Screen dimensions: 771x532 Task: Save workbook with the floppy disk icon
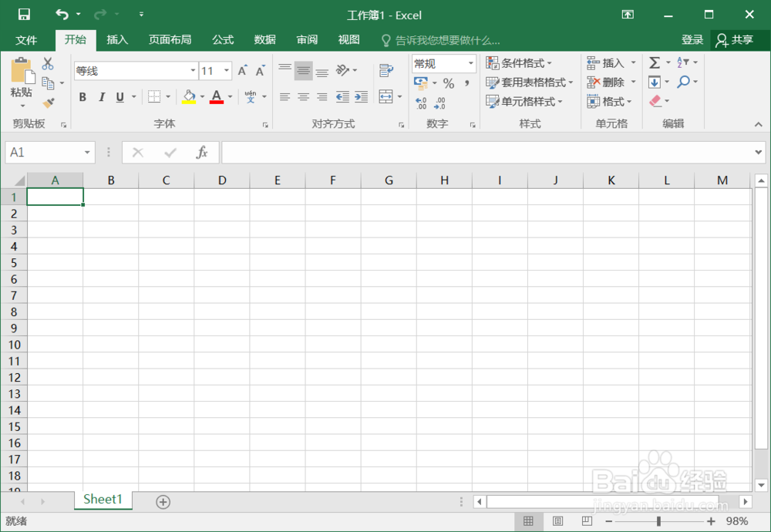24,14
